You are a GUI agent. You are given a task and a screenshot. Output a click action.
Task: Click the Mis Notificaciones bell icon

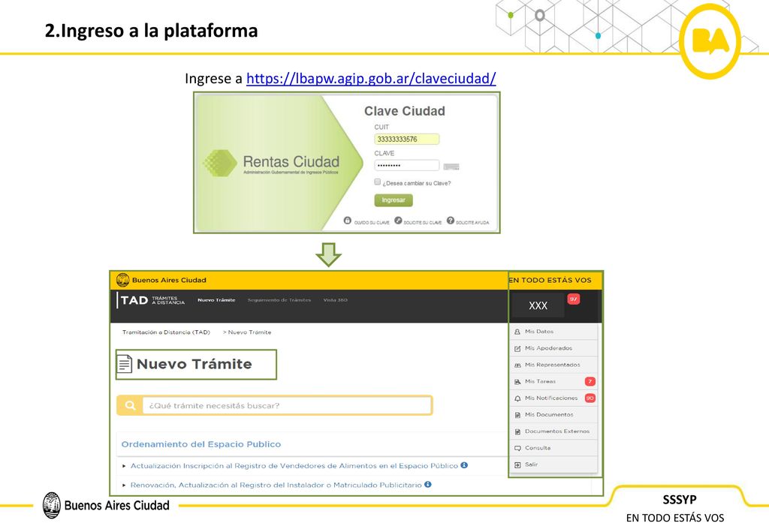coord(517,398)
